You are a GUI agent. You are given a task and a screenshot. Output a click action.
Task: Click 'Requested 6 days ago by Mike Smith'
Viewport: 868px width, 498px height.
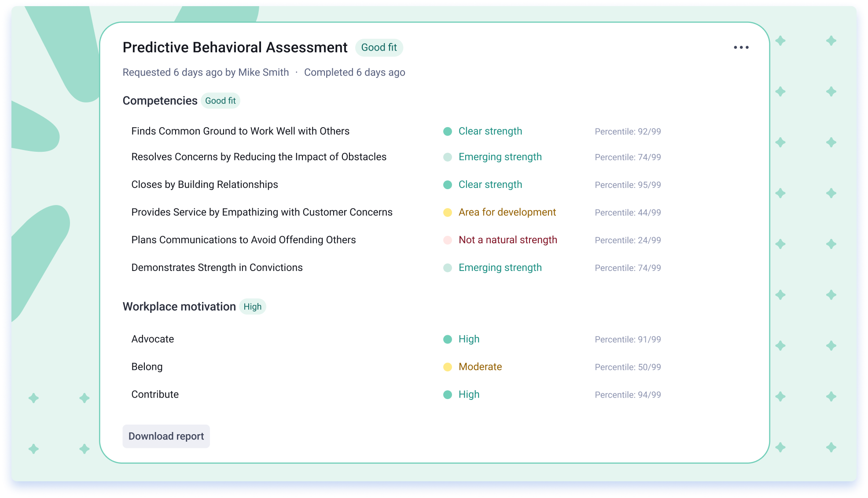[206, 73]
